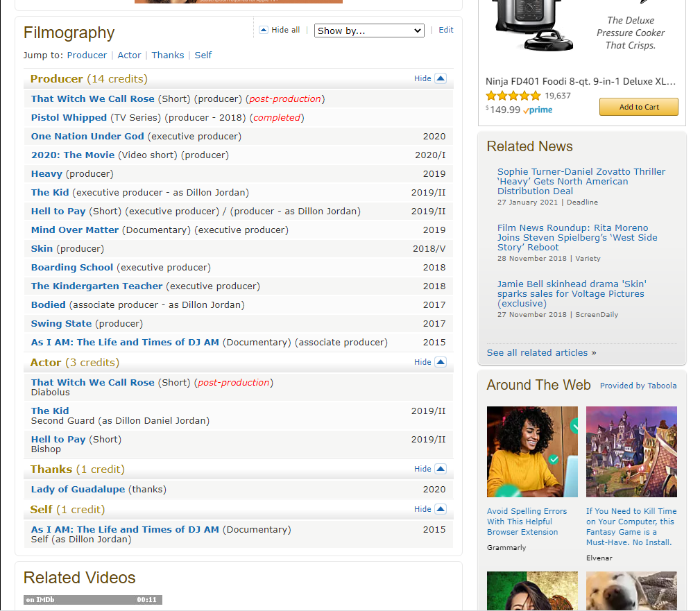Hide the Actor credits section
Image resolution: width=700 pixels, height=611 pixels.
[430, 362]
